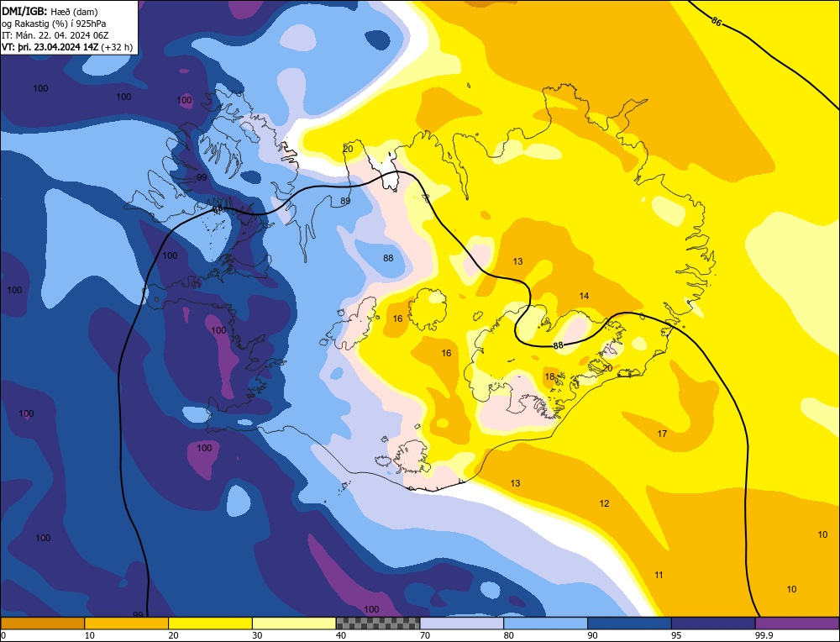840x642 pixels.
Task: Click the '(+32 h)' forecast offset text
Action: pyautogui.click(x=117, y=47)
